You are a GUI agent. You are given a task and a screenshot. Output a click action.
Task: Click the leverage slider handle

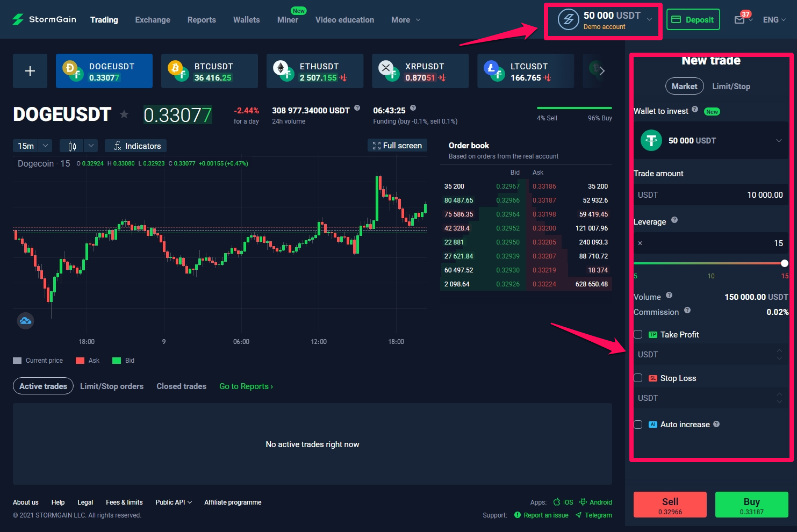point(785,263)
